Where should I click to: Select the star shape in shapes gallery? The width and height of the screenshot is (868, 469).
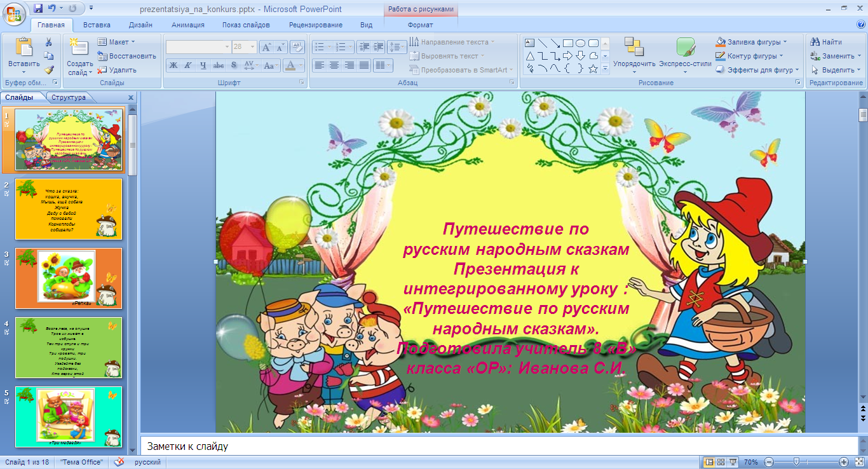coord(593,69)
